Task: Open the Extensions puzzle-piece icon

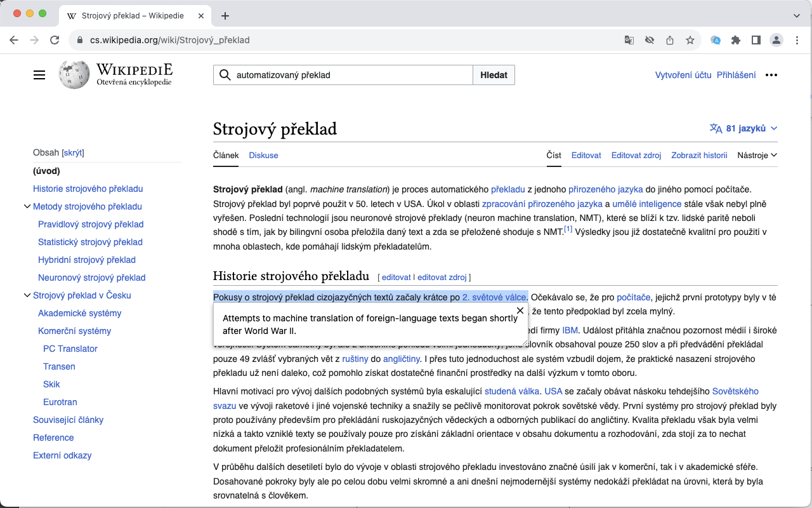Action: [x=736, y=39]
